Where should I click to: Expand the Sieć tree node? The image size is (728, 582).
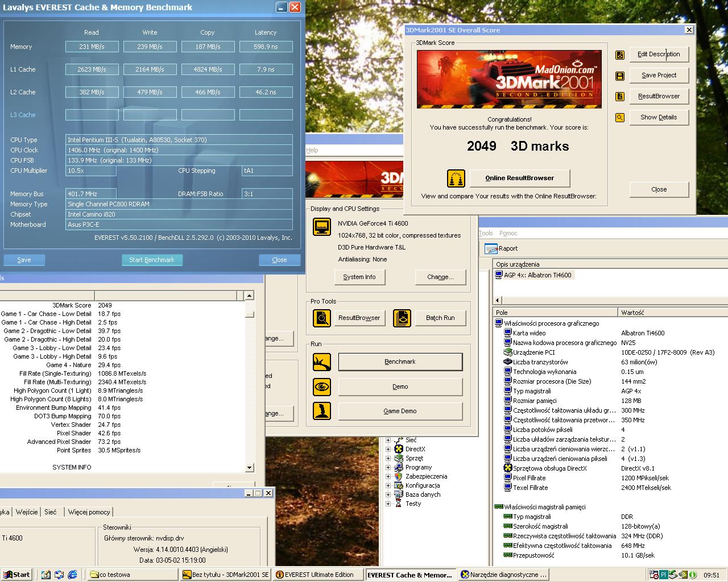click(388, 440)
